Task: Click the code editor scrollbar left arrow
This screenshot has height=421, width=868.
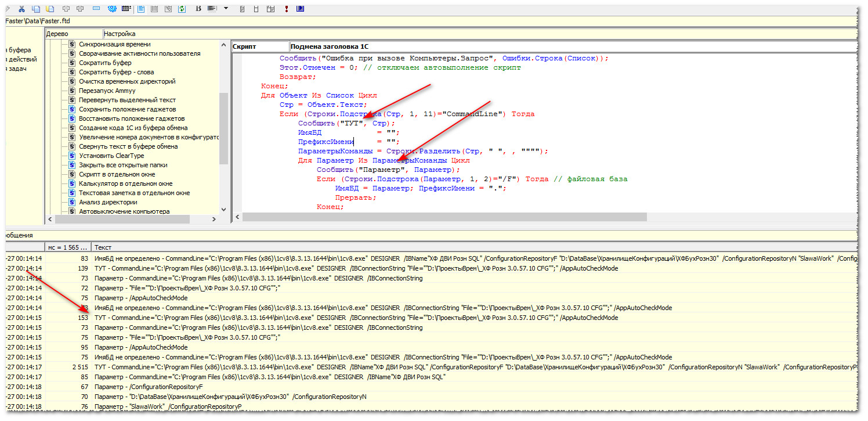Action: pos(236,217)
